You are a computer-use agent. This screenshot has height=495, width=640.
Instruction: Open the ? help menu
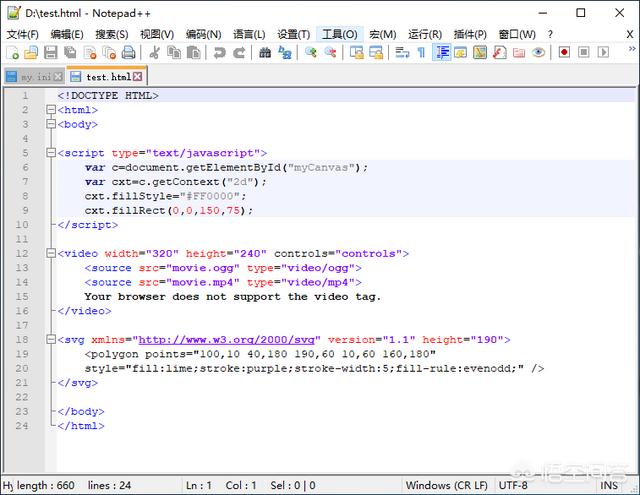550,34
